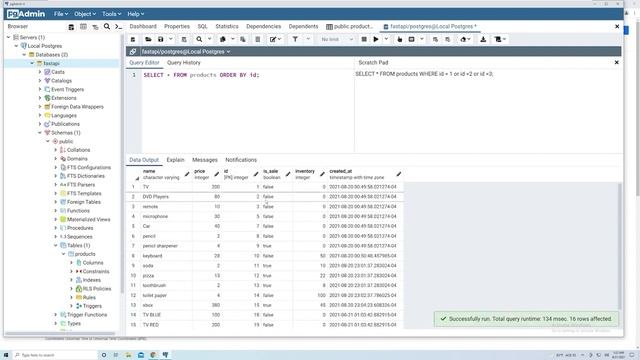Download query results as CSV
The width and height of the screenshot is (640, 360).
[x=483, y=39]
